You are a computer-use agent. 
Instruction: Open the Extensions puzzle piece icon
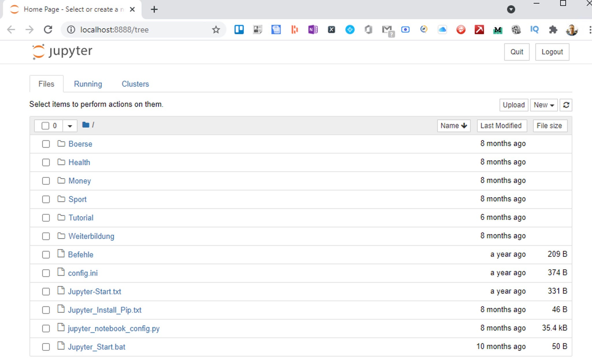(553, 29)
